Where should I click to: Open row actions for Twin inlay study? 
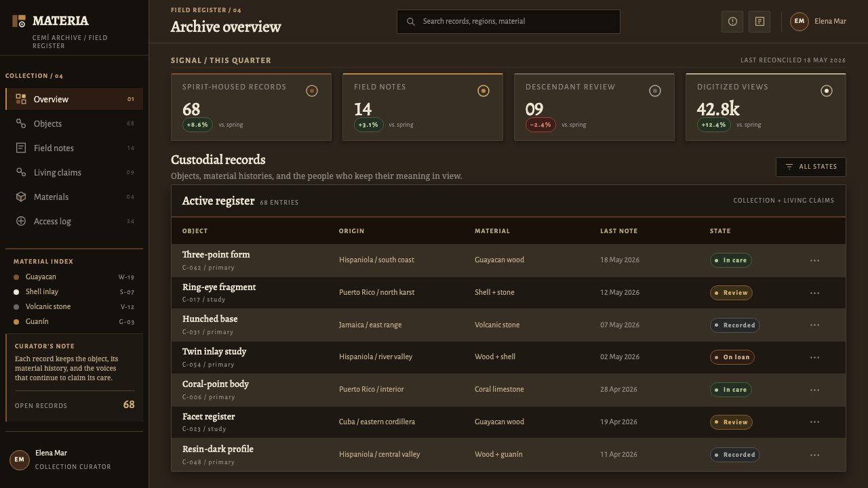click(814, 357)
